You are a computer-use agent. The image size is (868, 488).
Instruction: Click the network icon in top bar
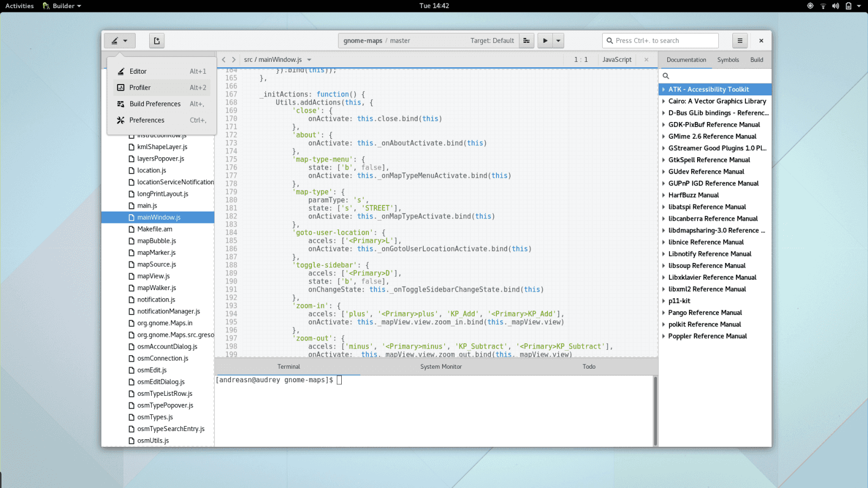(823, 6)
